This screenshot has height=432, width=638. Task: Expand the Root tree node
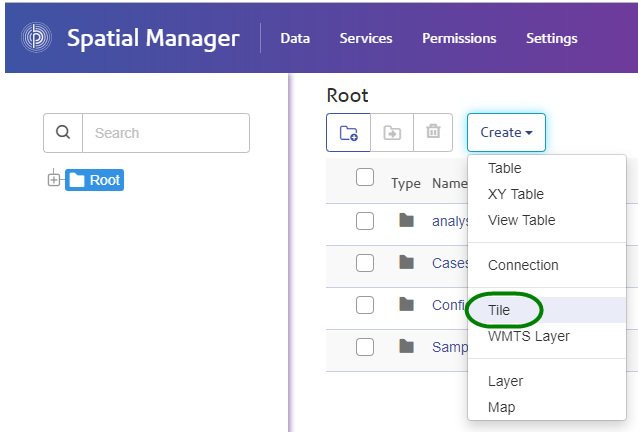[x=54, y=180]
